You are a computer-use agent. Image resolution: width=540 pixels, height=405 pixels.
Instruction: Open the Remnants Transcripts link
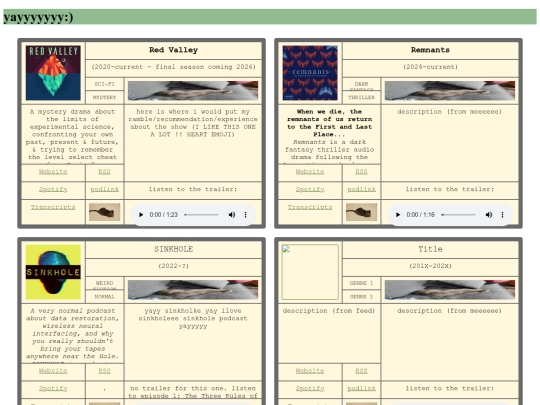coord(310,207)
